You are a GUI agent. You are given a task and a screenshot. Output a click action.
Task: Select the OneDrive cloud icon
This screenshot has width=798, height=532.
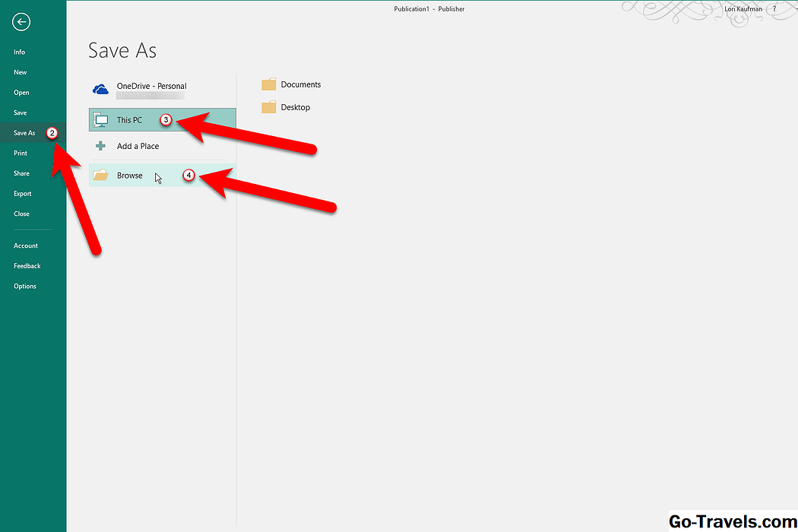100,90
